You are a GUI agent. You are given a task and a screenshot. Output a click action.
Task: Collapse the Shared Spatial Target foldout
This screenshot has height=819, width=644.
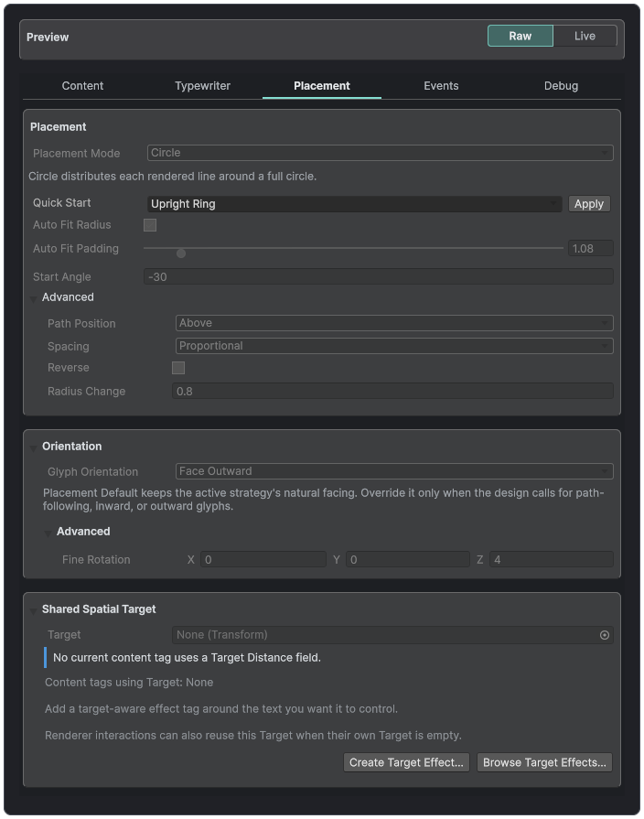[34, 610]
